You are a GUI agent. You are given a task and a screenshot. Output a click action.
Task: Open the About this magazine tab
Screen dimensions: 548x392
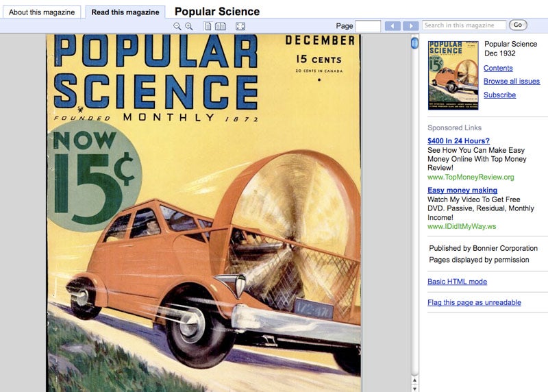point(42,12)
